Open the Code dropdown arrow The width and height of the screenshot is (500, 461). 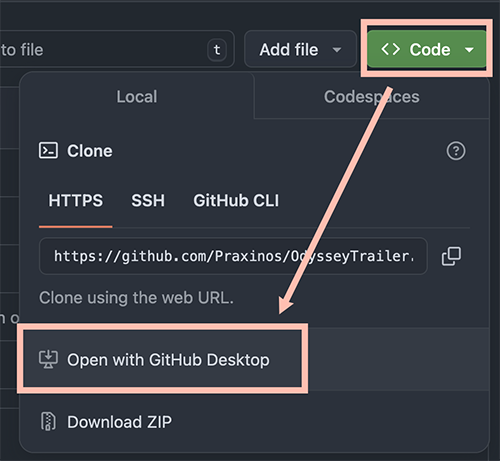pyautogui.click(x=469, y=50)
